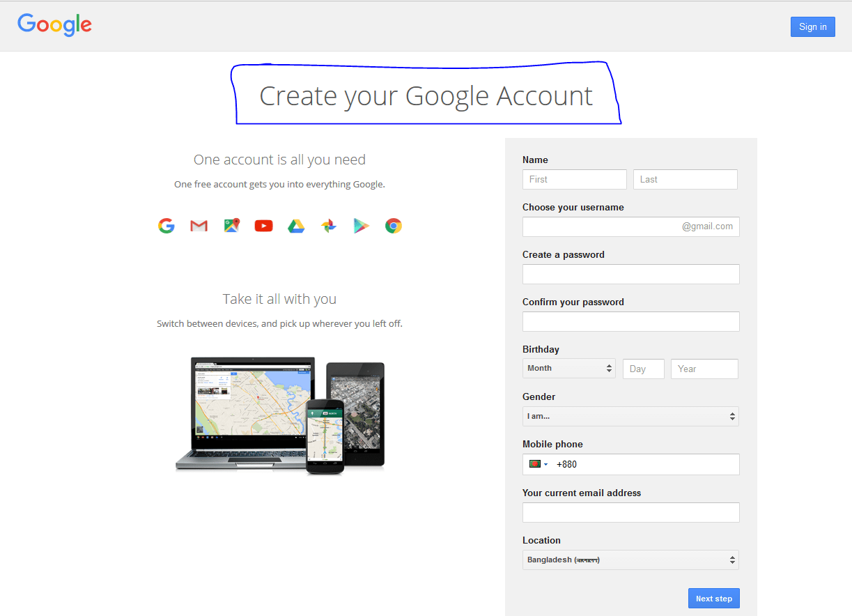Open the country code flag dropdown

pos(537,463)
